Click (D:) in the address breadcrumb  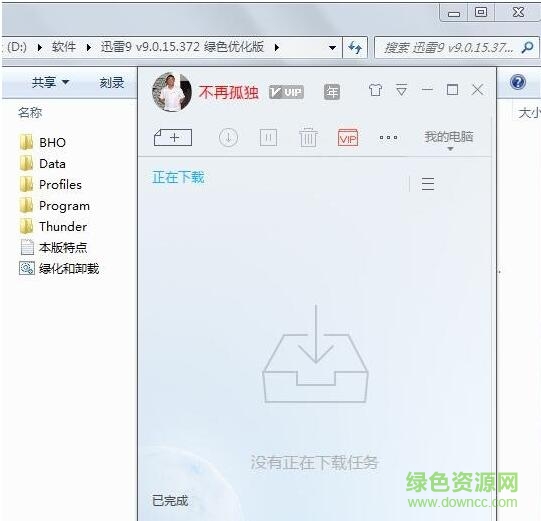[17, 47]
